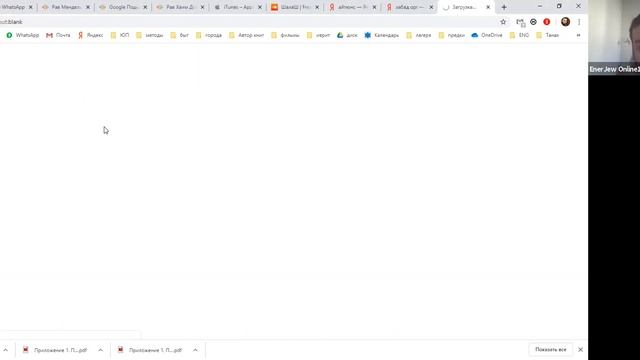The image size is (640, 360).
Task: Restore down the Chrome window
Action: coord(559,6)
